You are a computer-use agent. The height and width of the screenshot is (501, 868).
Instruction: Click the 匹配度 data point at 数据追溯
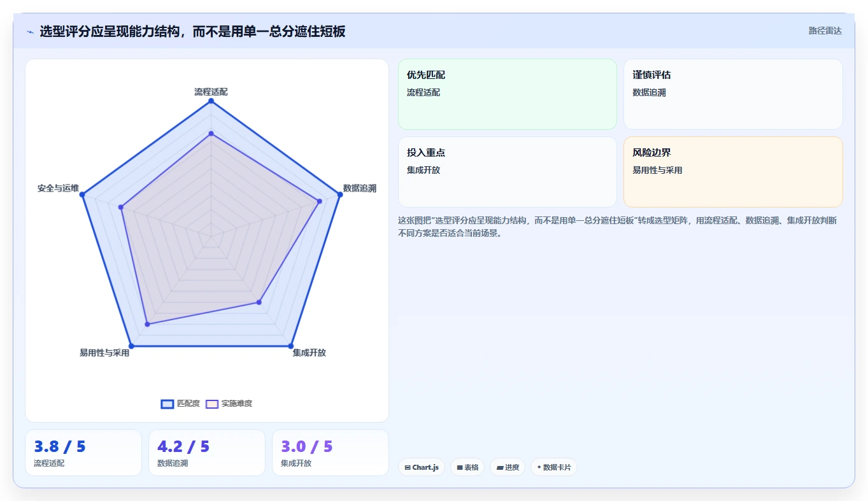(340, 195)
